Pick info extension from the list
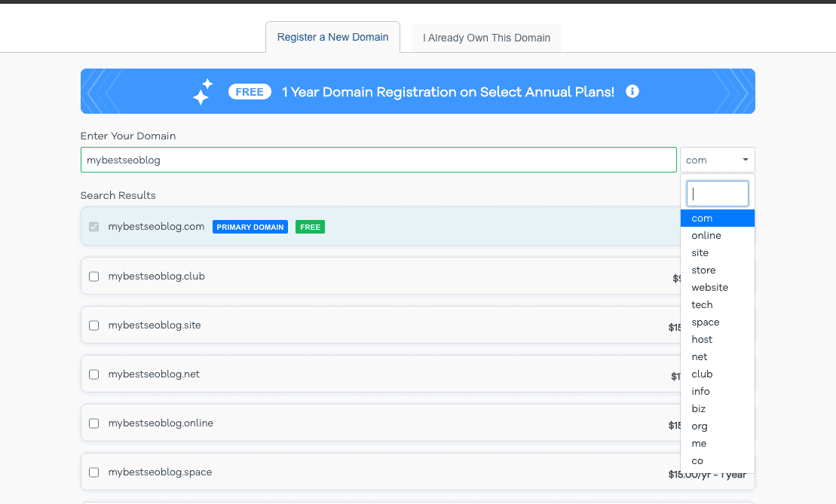Image resolution: width=836 pixels, height=504 pixels. [x=717, y=391]
